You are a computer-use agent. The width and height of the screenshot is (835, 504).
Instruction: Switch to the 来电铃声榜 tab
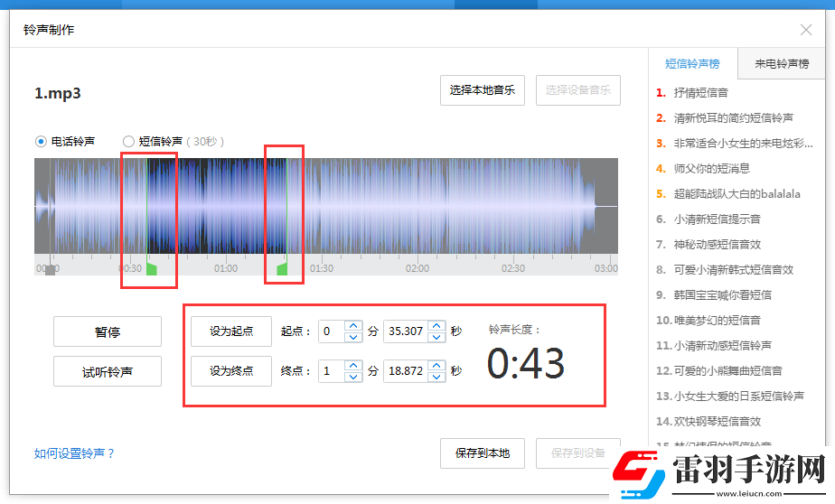point(781,64)
